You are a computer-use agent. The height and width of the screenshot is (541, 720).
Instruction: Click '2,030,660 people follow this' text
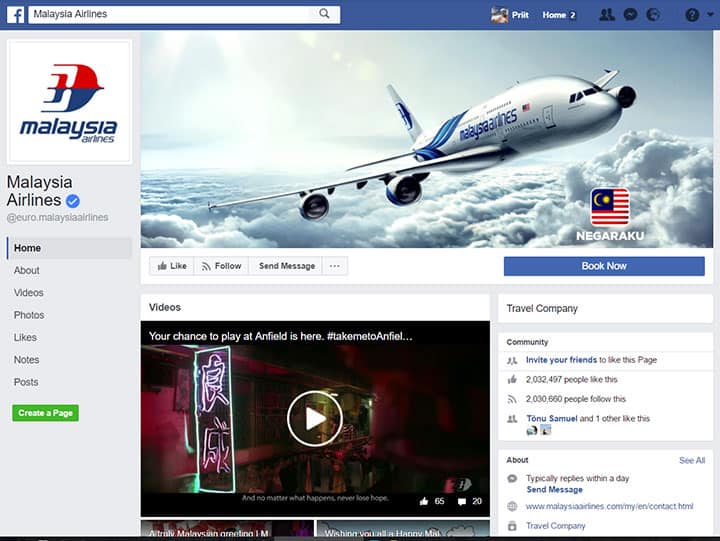tap(576, 399)
